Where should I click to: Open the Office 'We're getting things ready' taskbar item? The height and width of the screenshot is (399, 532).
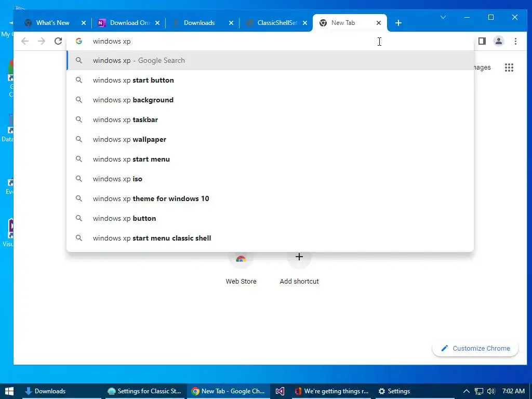332,391
